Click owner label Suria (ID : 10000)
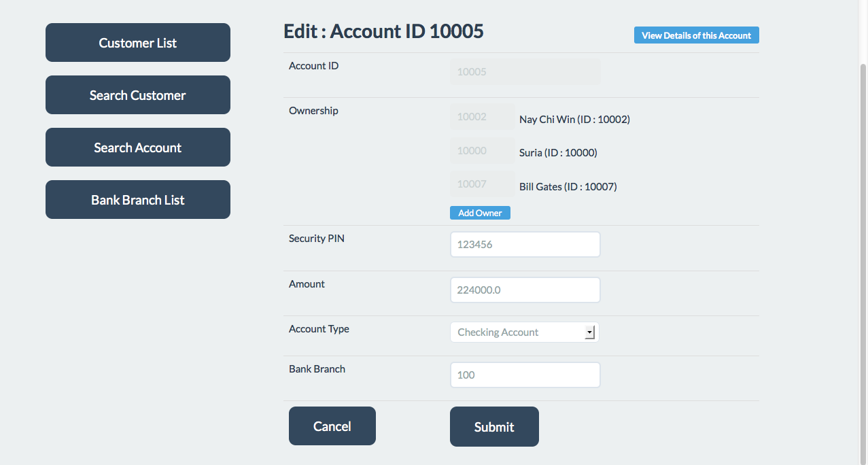The image size is (868, 465). (x=557, y=152)
